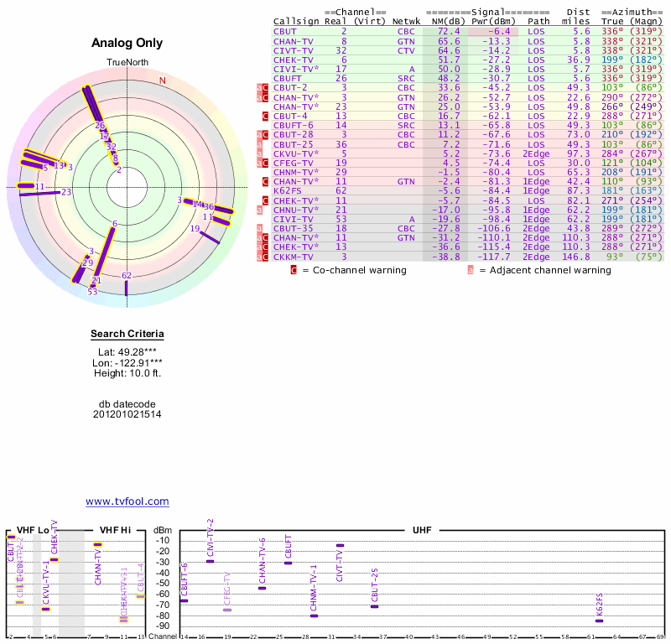Click the UHF chart heading
The height and width of the screenshot is (644, 671).
422,530
